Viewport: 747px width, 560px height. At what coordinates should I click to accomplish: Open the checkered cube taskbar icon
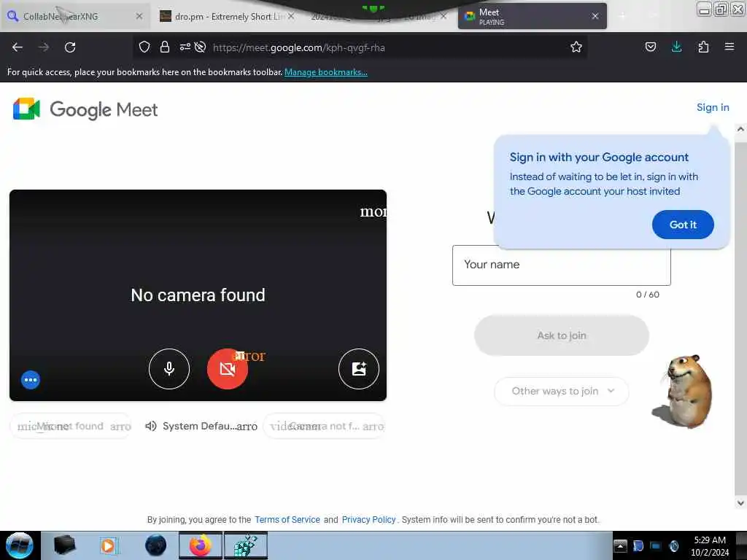(245, 545)
